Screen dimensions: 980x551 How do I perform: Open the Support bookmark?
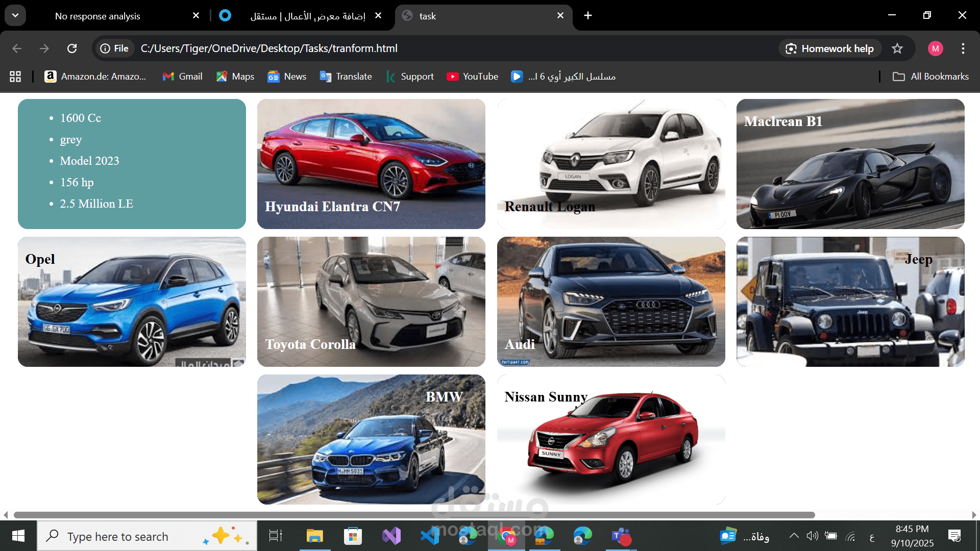[410, 77]
